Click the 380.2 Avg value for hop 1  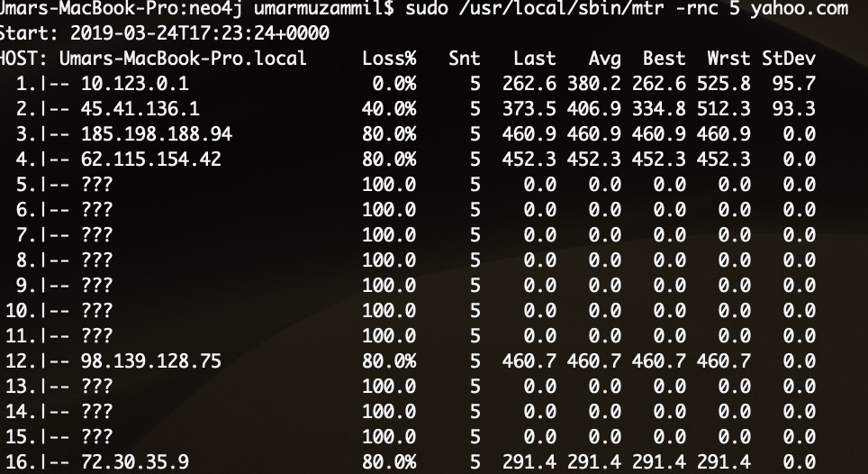(594, 84)
